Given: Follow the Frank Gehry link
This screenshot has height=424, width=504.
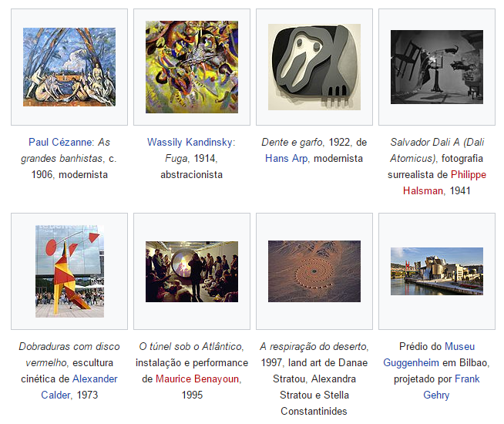Looking at the screenshot, I should point(452,387).
